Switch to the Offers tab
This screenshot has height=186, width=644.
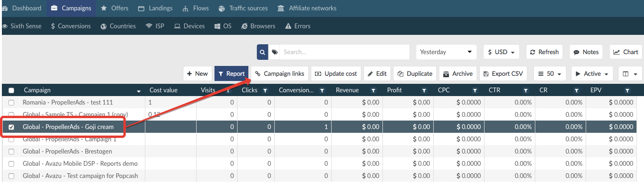[x=114, y=8]
